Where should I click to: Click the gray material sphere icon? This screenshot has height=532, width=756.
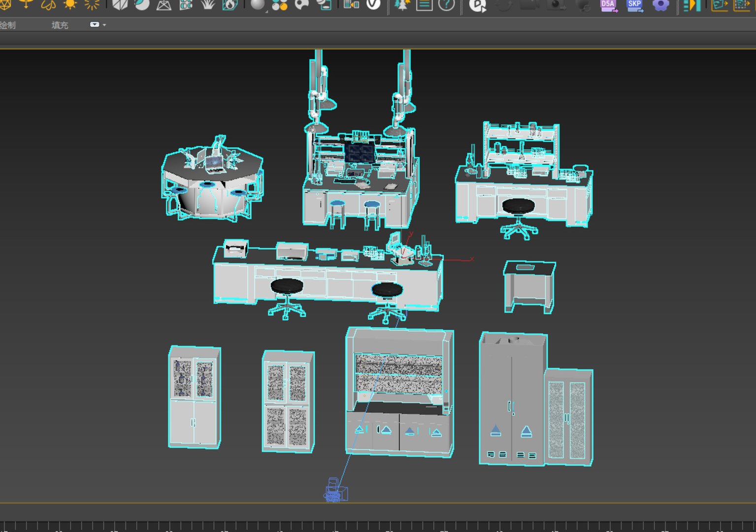coord(258,4)
